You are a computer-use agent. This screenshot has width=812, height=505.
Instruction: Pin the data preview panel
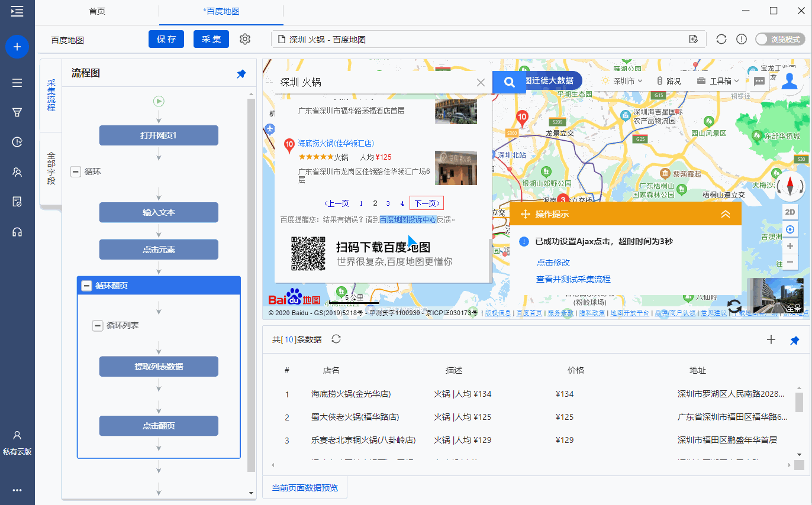(795, 340)
